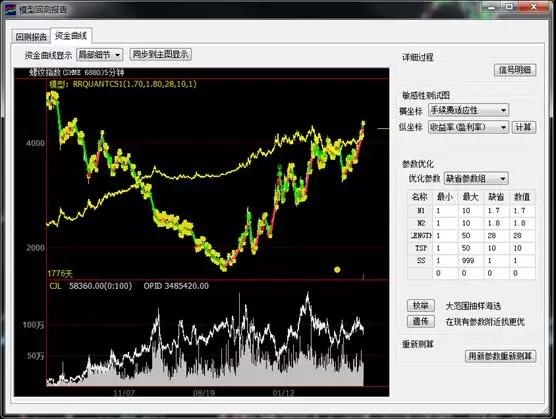The height and width of the screenshot is (419, 556).
Task: Click 同步到主图显示 button
Action: click(x=160, y=54)
